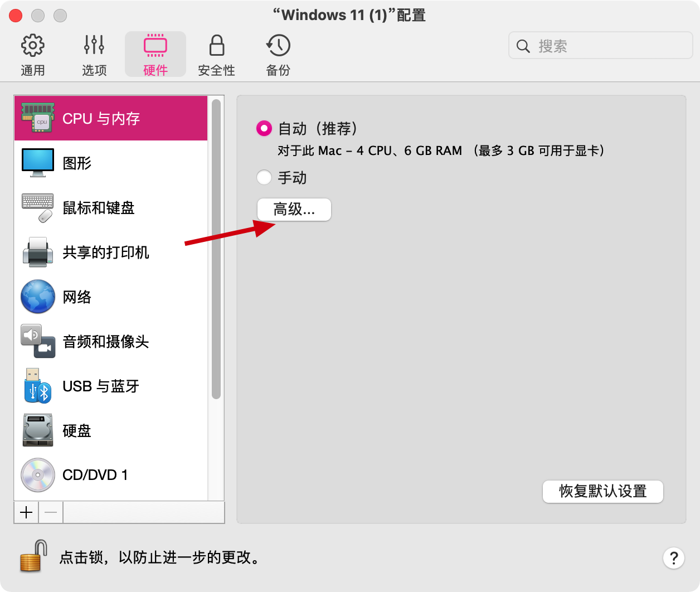Open the 通用 gear tab
This screenshot has width=700, height=592.
[x=33, y=55]
